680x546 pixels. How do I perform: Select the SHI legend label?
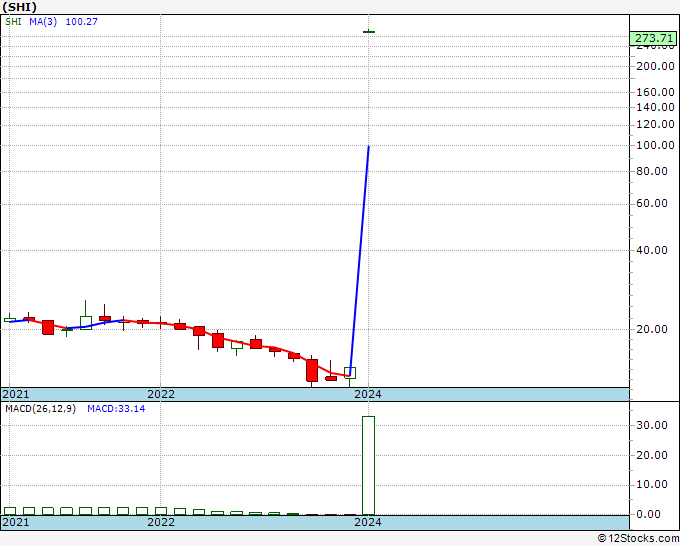13,22
